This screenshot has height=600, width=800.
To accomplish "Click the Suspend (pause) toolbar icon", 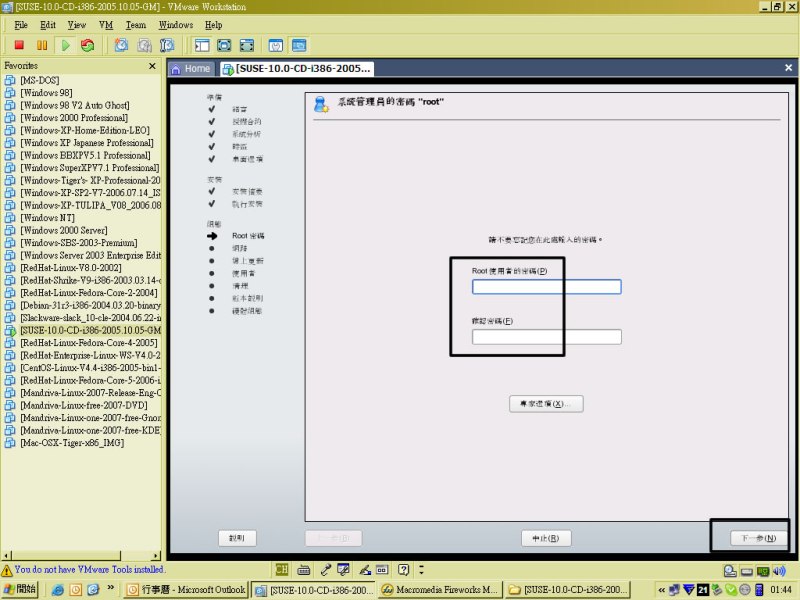I will click(x=42, y=45).
